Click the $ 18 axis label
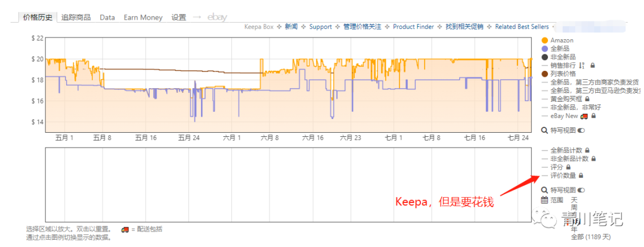Screen dimensions: 644x247 [37, 80]
